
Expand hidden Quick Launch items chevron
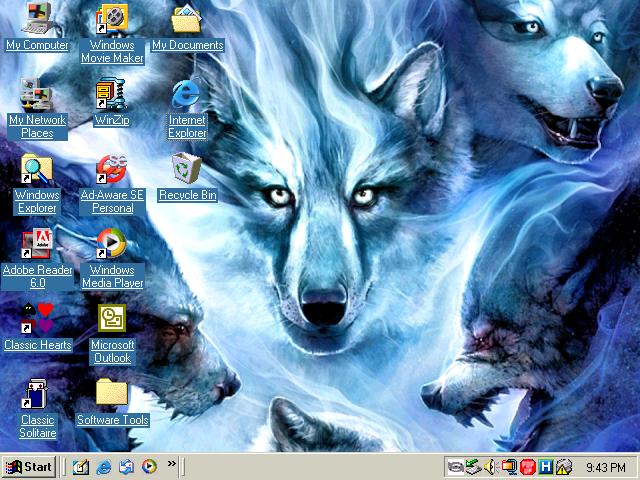point(172,463)
